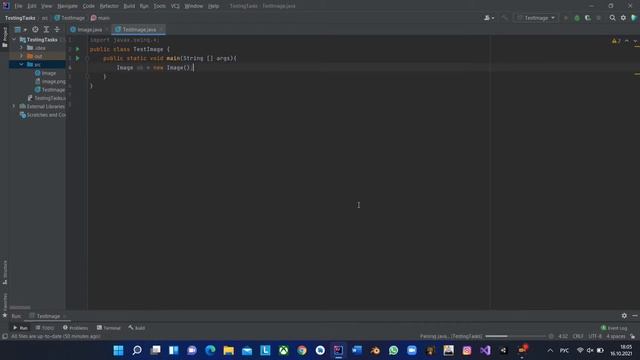This screenshot has width=640, height=360.
Task: Open the Build menu
Action: pyautogui.click(x=129, y=6)
